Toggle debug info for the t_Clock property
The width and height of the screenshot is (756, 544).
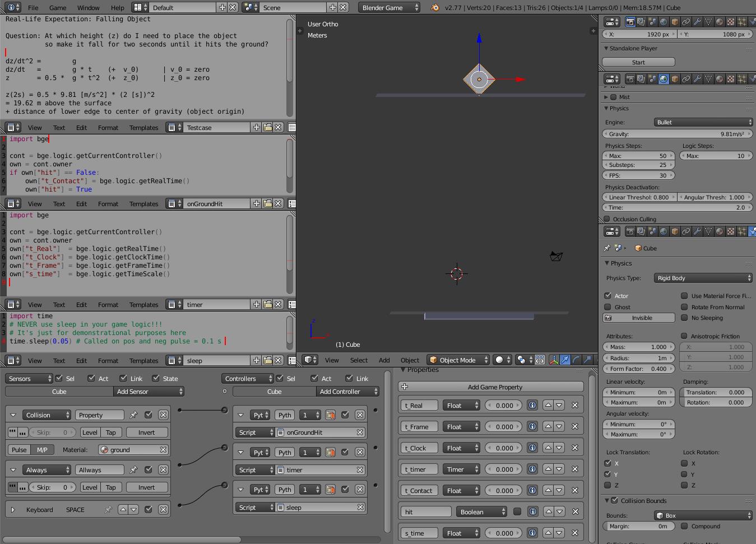tap(532, 448)
